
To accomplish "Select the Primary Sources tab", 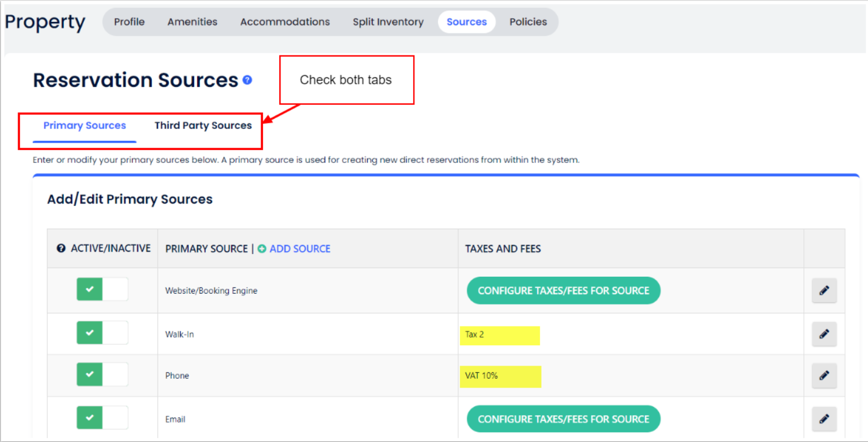I will [x=84, y=126].
